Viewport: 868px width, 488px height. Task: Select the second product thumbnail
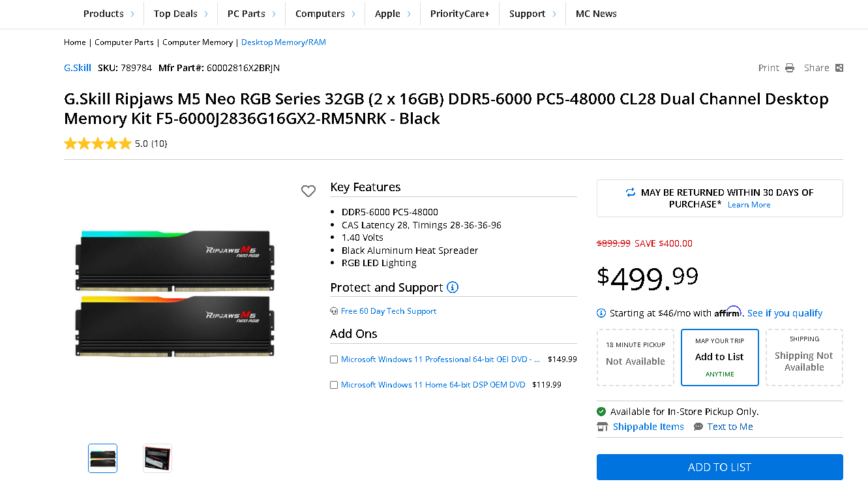tap(157, 458)
